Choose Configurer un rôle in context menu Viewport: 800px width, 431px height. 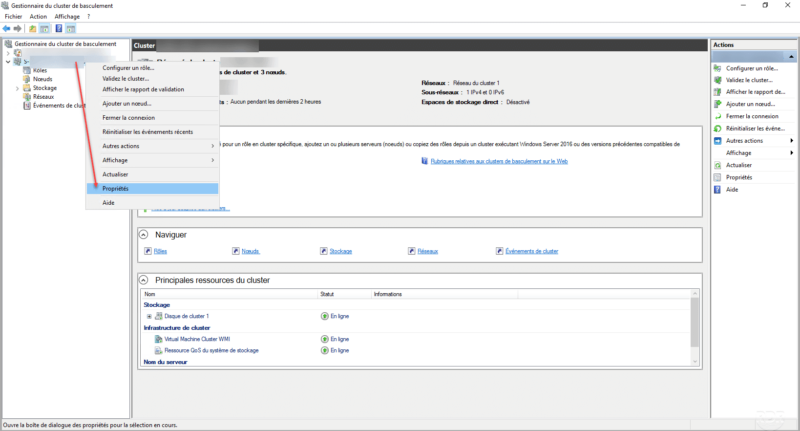click(x=153, y=68)
